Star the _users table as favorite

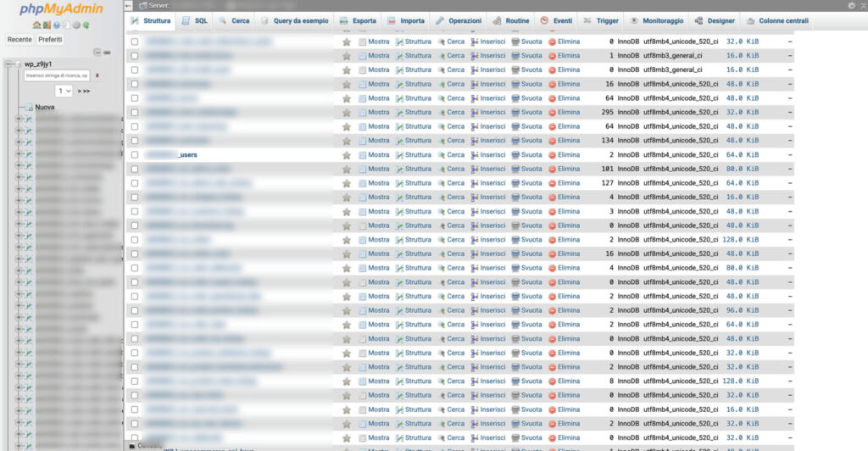point(346,155)
